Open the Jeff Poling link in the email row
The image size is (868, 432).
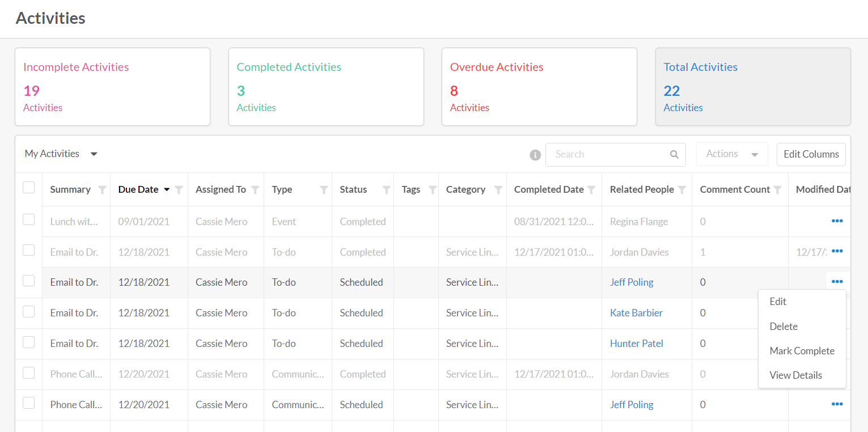point(632,282)
